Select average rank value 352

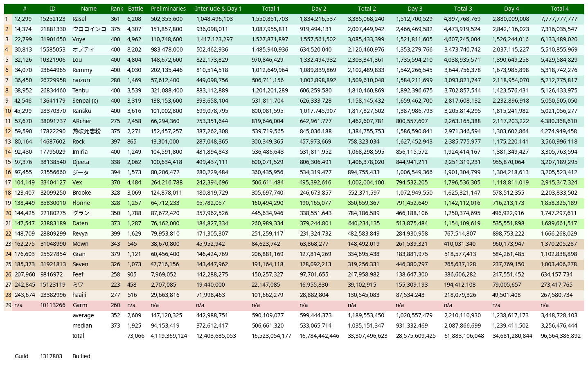(x=115, y=315)
